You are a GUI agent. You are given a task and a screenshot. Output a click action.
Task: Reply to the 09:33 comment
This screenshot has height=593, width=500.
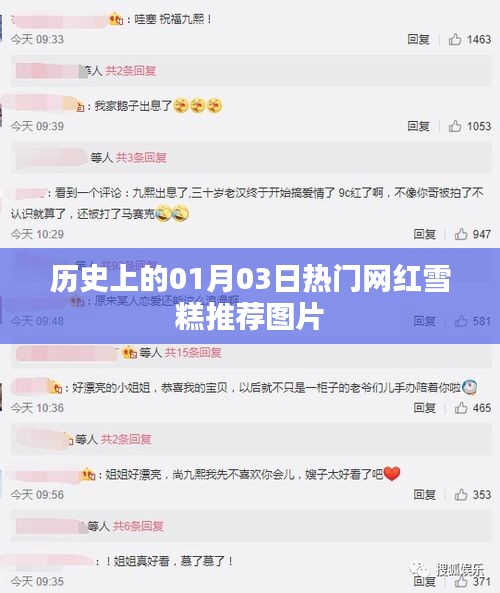pyautogui.click(x=418, y=39)
